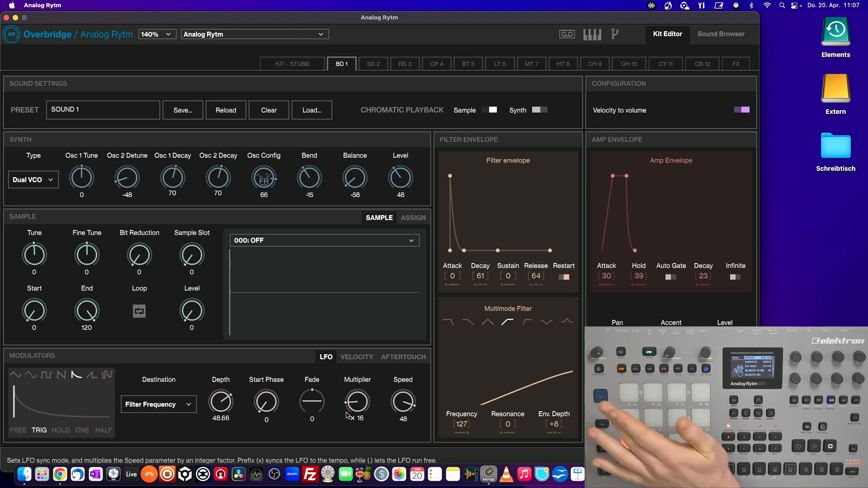Select the sine LFO waveform icon
The image size is (868, 488).
(31, 375)
